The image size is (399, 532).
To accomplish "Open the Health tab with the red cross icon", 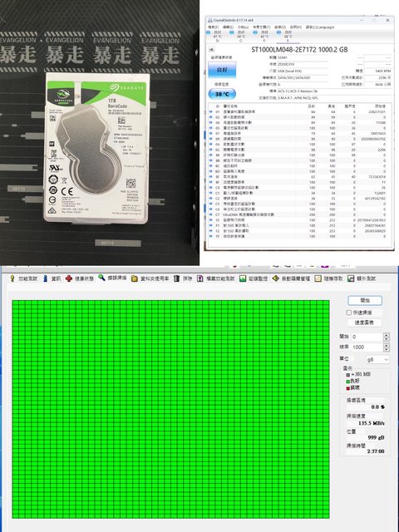I will click(x=81, y=278).
